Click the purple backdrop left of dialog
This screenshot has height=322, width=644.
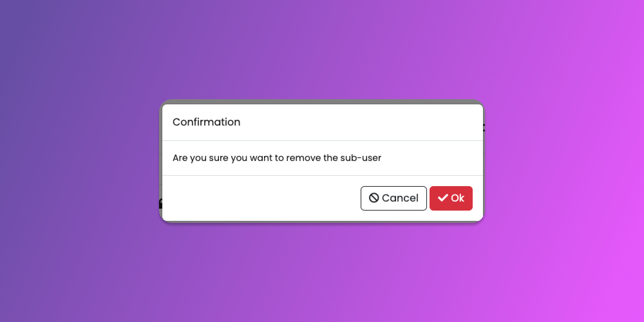coord(80,161)
